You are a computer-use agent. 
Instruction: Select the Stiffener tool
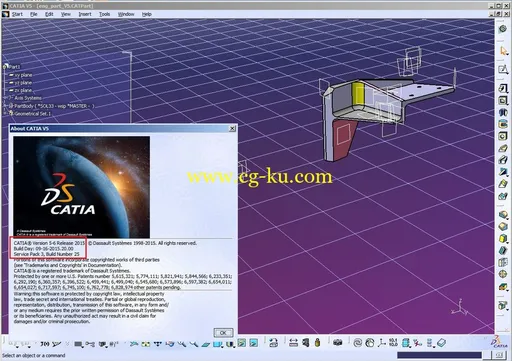503,172
